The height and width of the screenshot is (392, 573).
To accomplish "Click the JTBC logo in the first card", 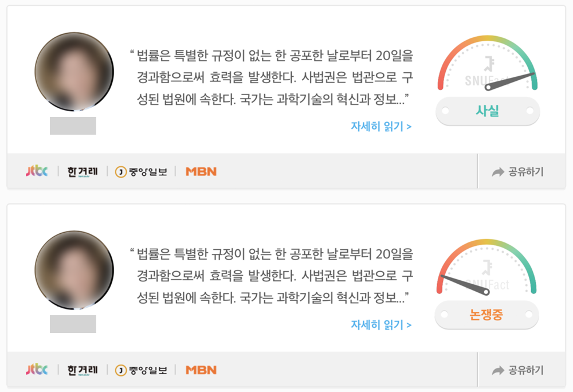I will (x=37, y=171).
